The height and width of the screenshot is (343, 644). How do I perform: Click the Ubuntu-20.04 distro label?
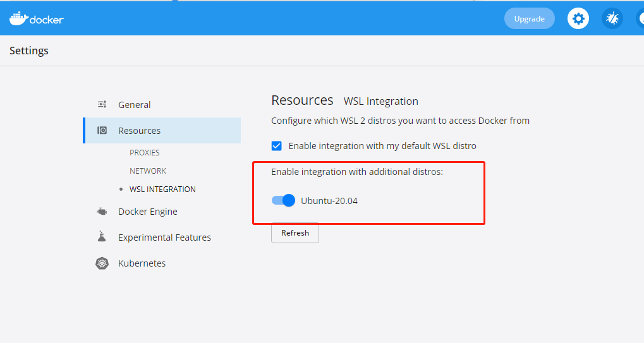click(x=329, y=201)
